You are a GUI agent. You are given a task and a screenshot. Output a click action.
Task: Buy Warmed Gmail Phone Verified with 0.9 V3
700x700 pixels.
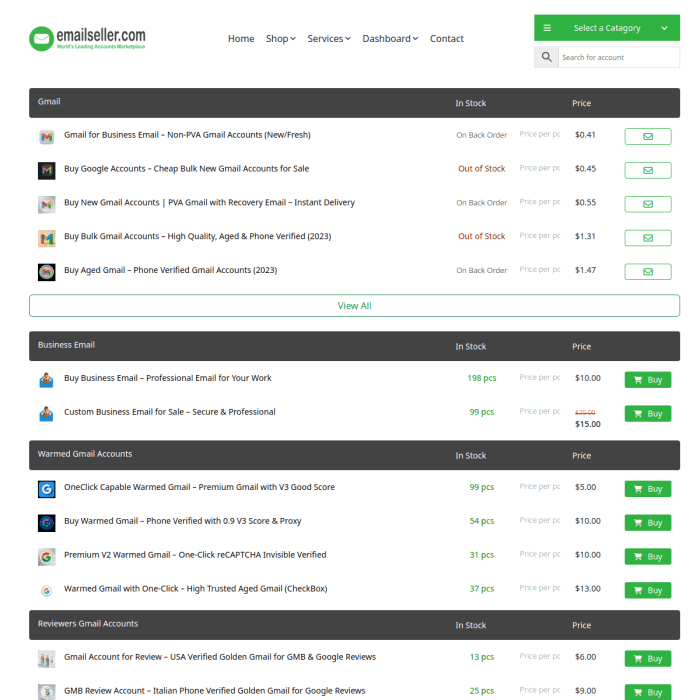point(648,523)
